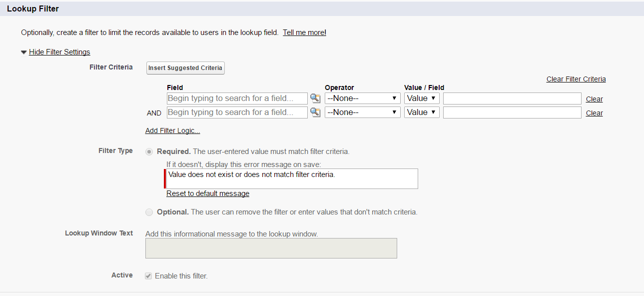This screenshot has height=296, width=644.
Task: Uncheck the Enable this filter checkbox
Action: pos(148,275)
